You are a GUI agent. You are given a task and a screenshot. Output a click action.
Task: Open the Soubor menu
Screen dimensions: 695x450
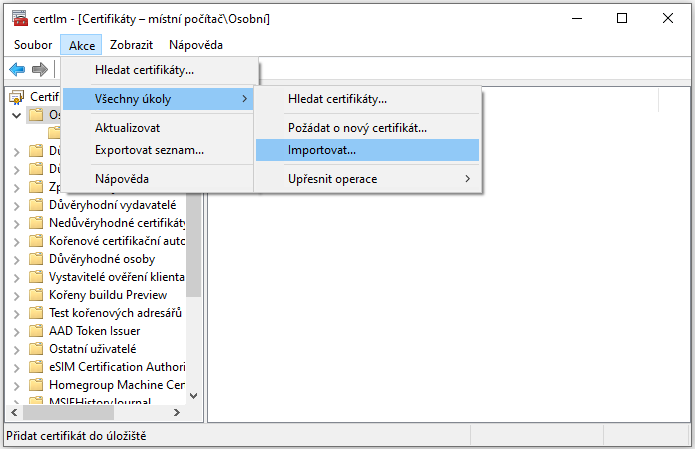click(x=33, y=45)
